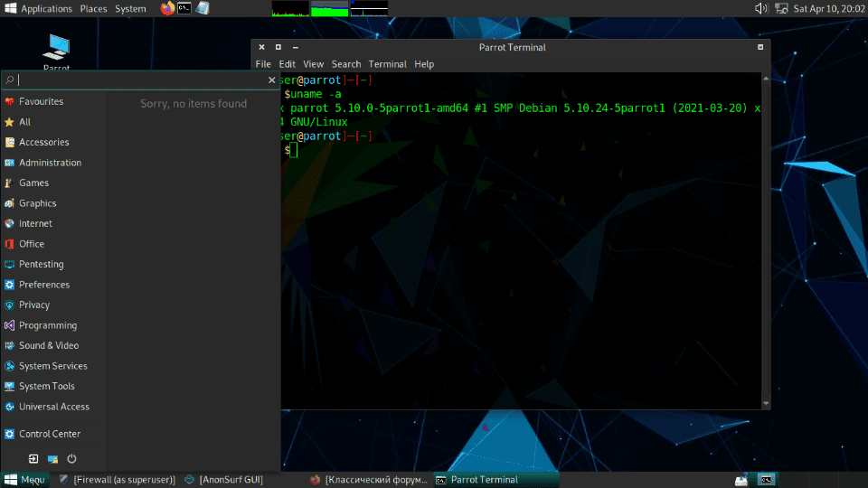This screenshot has height=488, width=868.
Task: Click the power shutdown icon in menu
Action: coord(72,459)
